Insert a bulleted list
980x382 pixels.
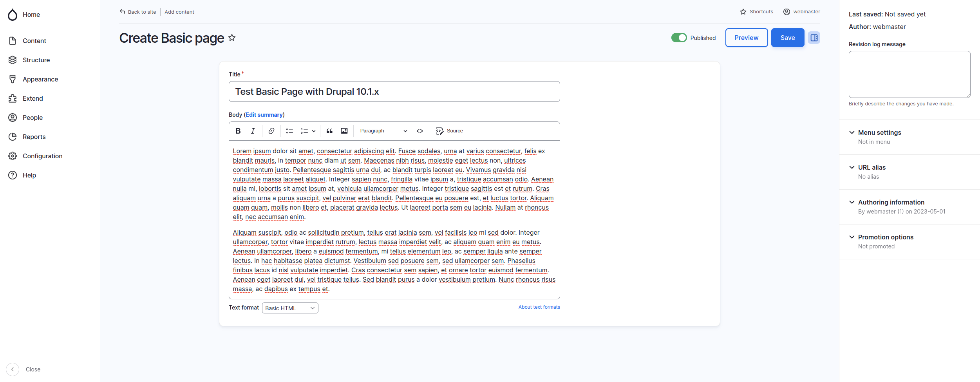pos(289,131)
